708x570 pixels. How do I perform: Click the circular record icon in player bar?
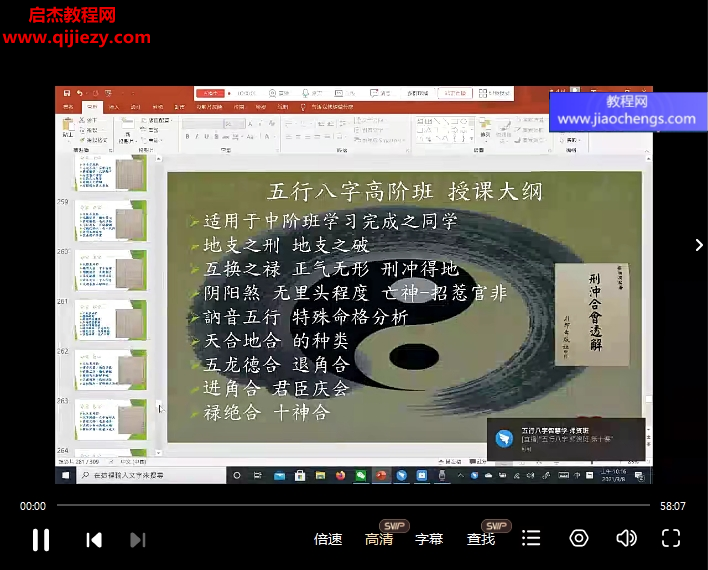[579, 538]
